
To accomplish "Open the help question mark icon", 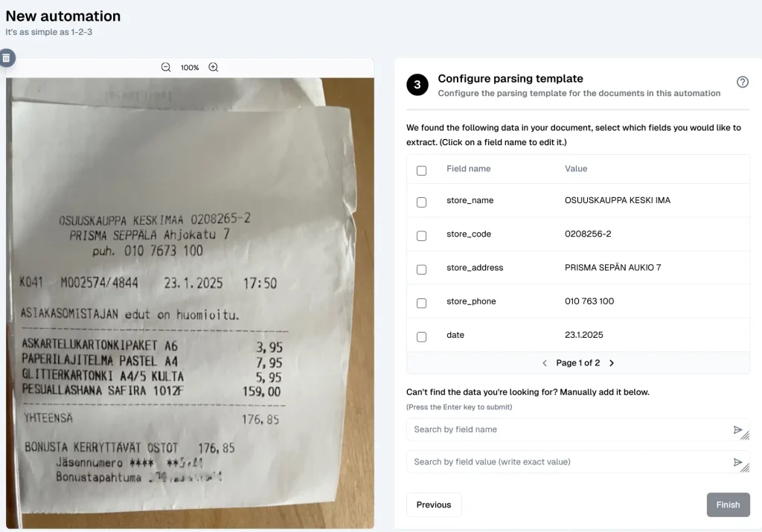I will (x=742, y=82).
